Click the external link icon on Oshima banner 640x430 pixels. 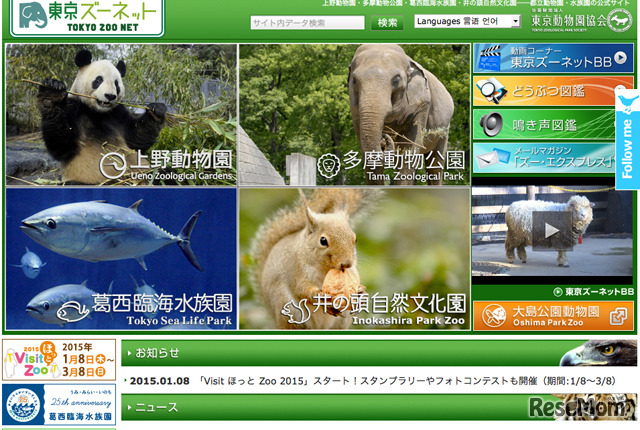618,316
